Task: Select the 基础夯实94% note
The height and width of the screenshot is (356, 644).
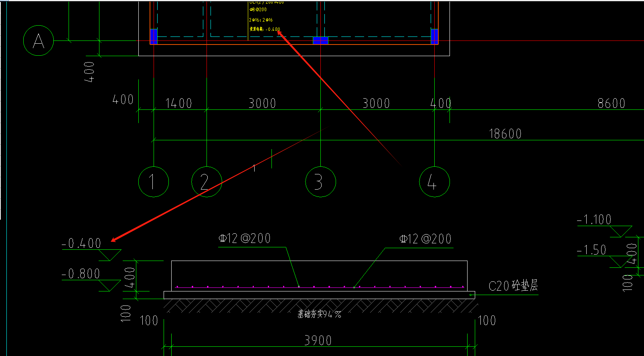Action: (x=319, y=314)
